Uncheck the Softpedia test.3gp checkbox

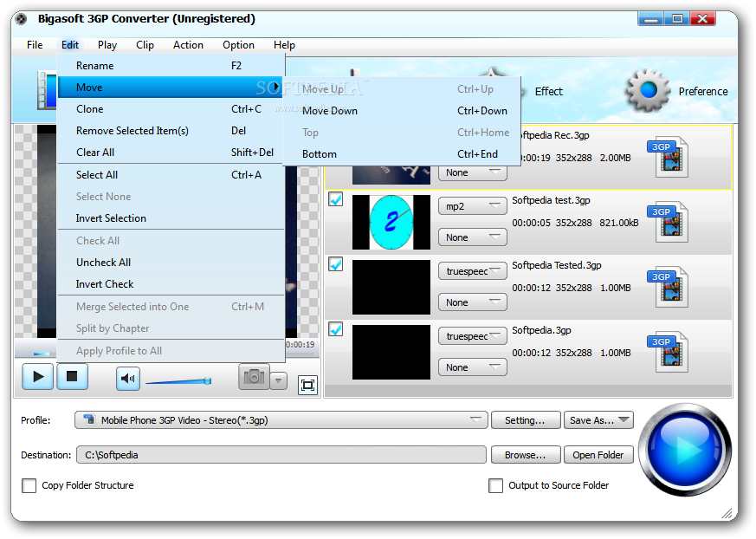tap(336, 199)
